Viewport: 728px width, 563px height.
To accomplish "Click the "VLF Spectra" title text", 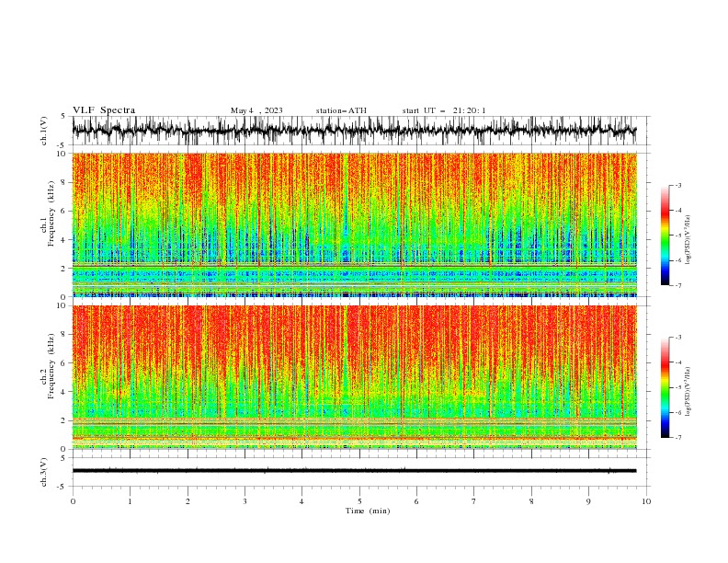I will [104, 110].
